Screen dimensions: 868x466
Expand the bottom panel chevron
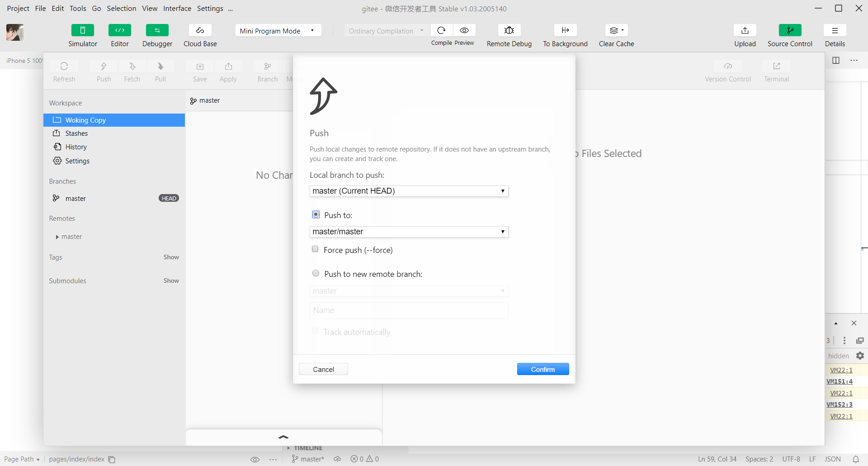click(x=283, y=437)
